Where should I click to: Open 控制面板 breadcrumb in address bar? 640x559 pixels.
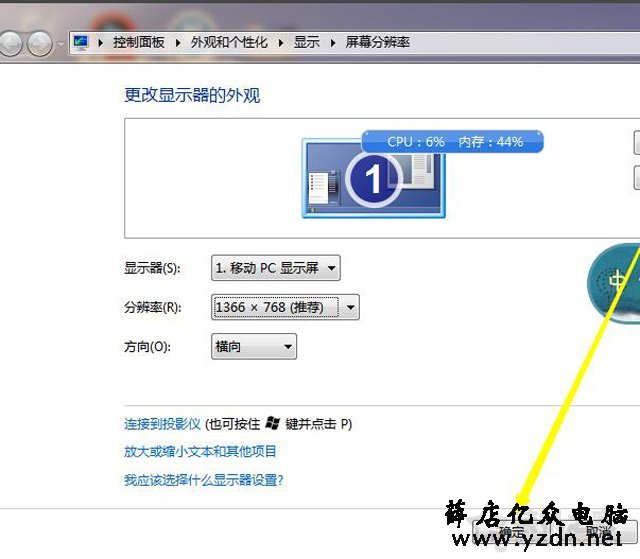pos(139,42)
